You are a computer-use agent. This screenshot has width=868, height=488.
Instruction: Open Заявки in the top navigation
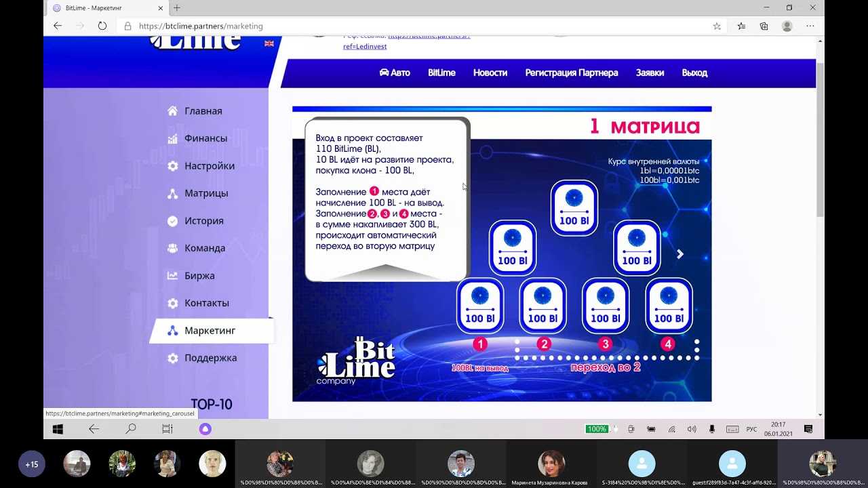tap(650, 73)
